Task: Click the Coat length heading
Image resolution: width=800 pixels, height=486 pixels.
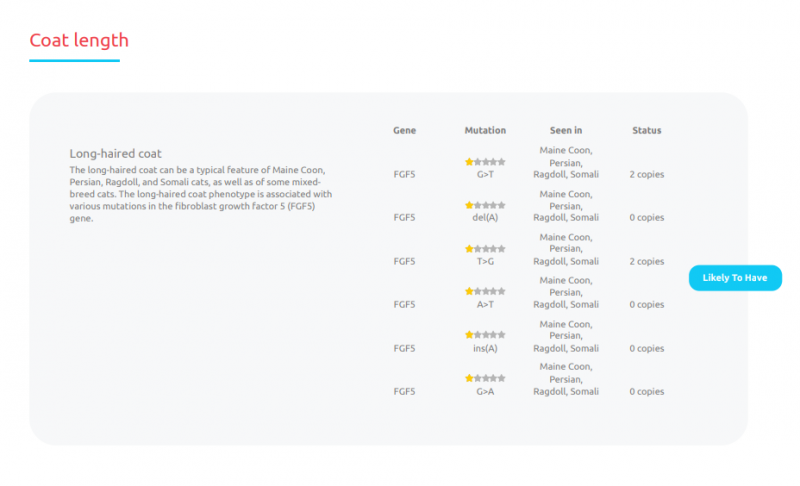Action: tap(79, 41)
